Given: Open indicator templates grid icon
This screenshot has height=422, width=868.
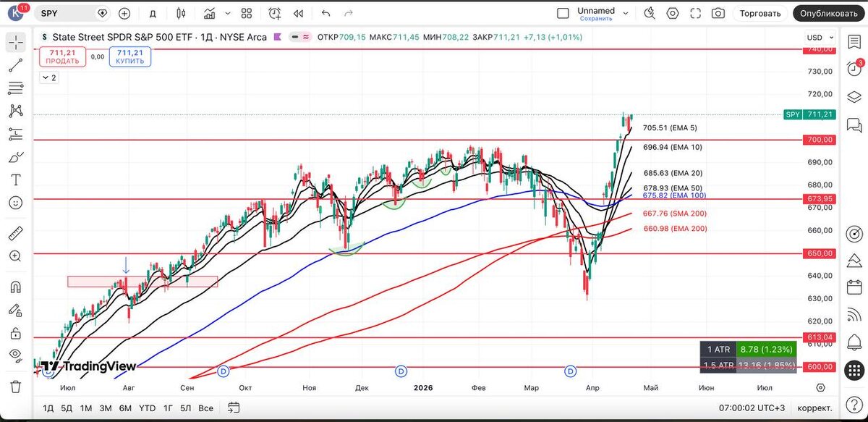Looking at the screenshot, I should coord(246,13).
